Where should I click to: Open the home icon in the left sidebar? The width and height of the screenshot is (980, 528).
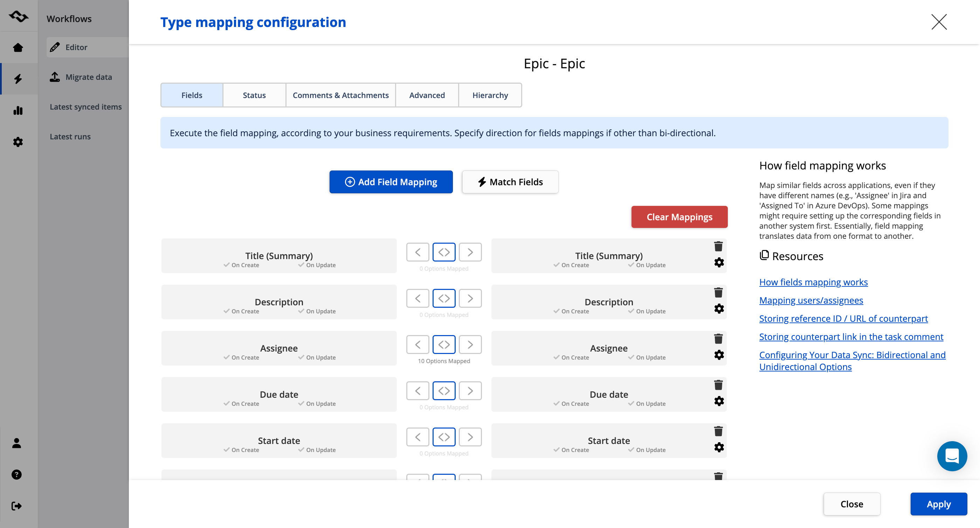tap(18, 47)
